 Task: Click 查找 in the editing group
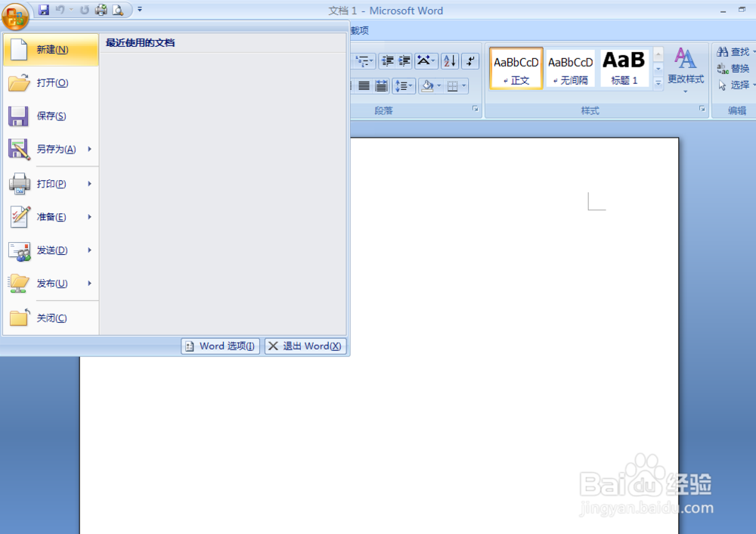pos(734,51)
